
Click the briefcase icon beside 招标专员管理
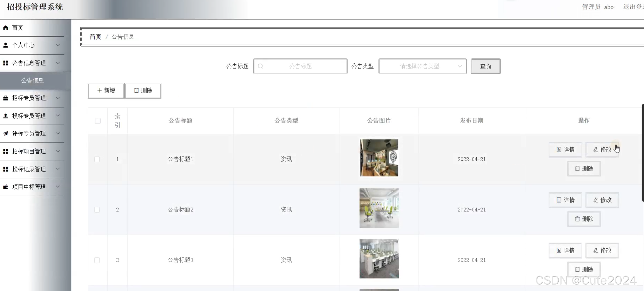coord(6,98)
